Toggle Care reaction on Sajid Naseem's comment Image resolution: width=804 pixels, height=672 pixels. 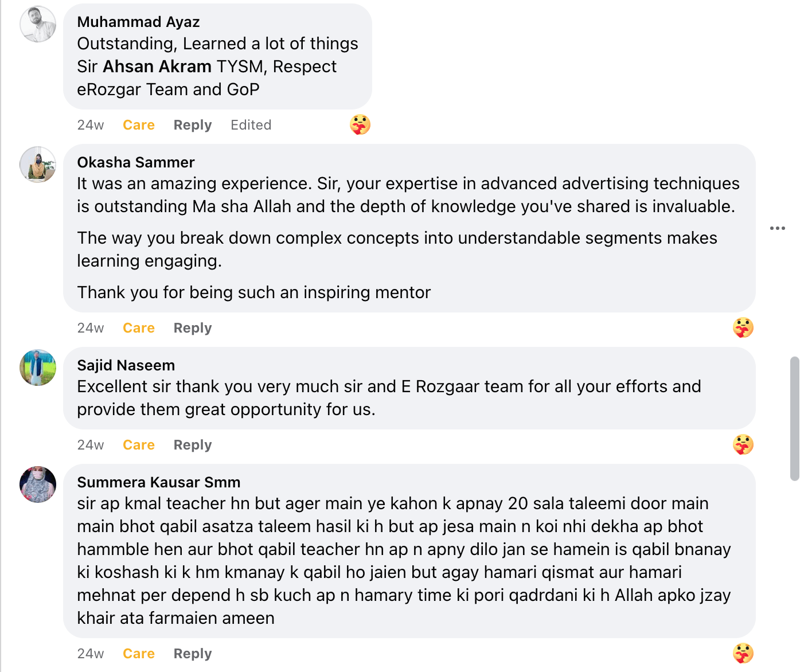coord(138,444)
